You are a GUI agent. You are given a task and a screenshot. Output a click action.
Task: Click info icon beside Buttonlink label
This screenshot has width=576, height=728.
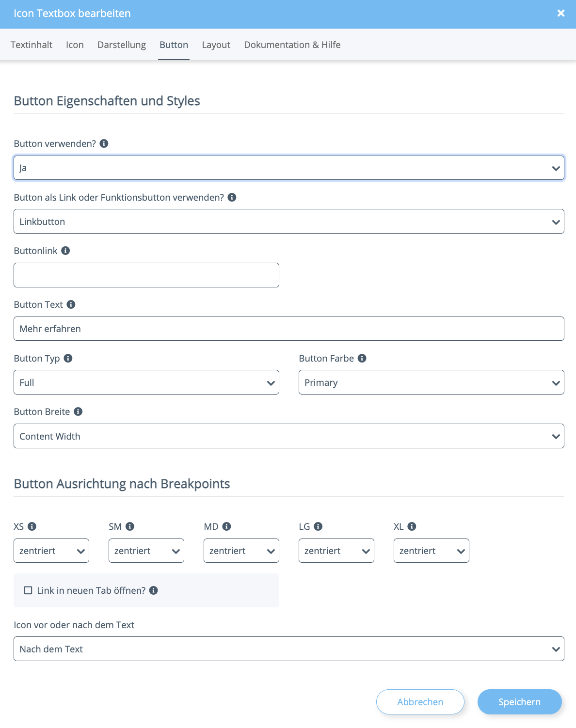pos(65,251)
